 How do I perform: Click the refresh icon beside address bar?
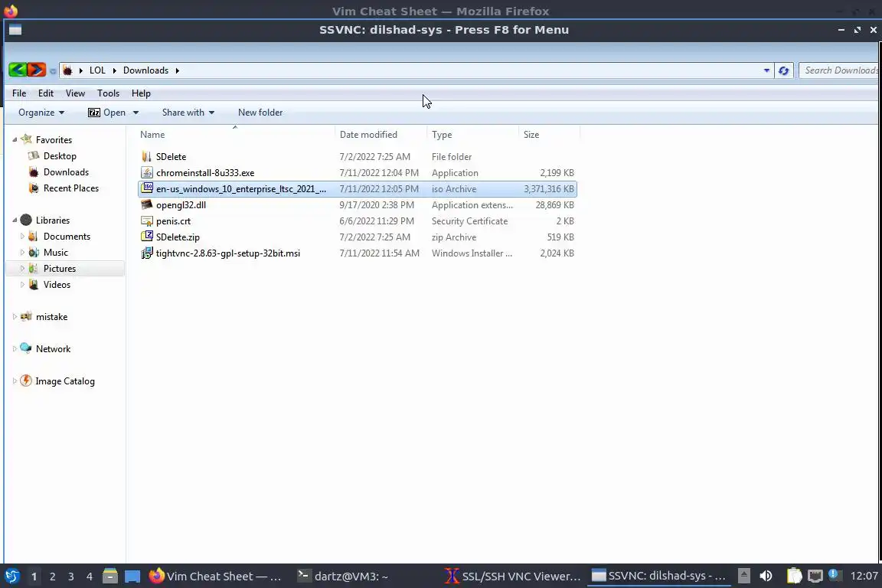tap(783, 71)
